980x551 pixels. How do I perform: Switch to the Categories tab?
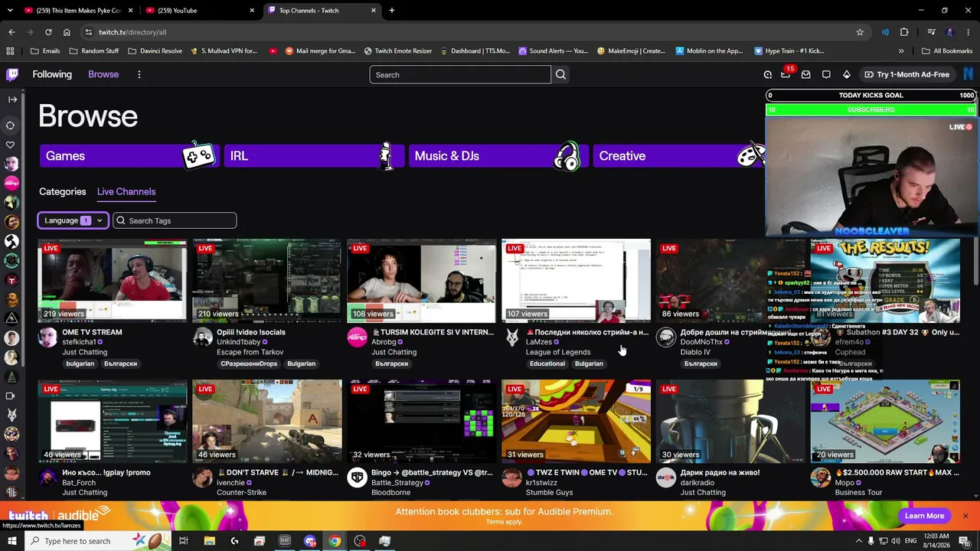[x=63, y=191]
